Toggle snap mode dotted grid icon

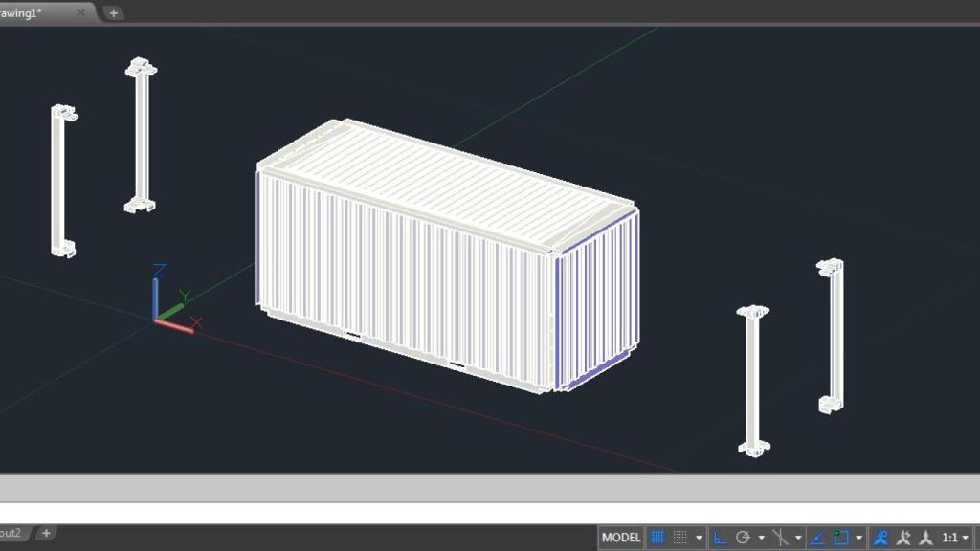pos(679,538)
